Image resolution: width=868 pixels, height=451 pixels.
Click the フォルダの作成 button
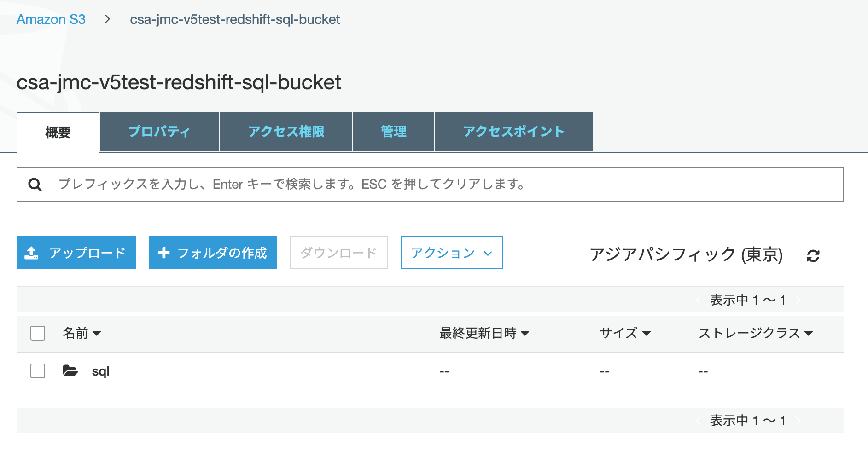tap(213, 252)
